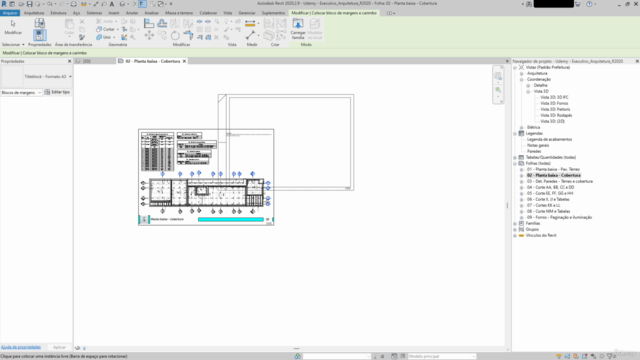Click the Print icon in quick access toolbar
640x360 pixels.
pos(73,4)
